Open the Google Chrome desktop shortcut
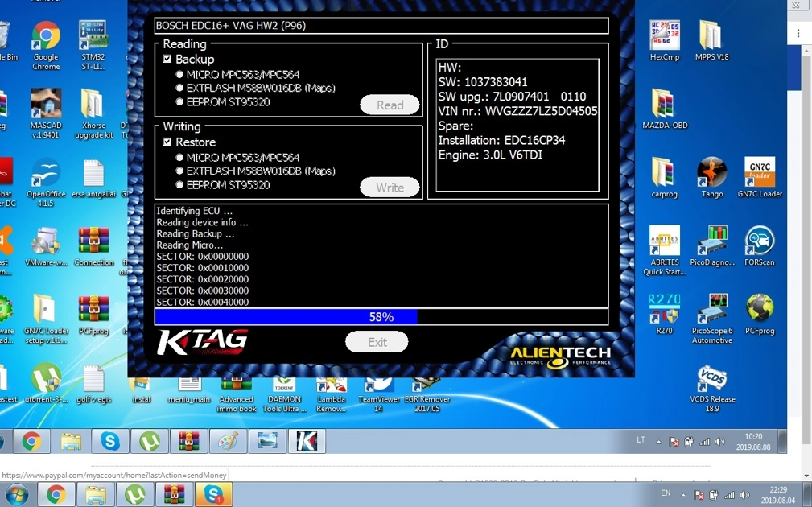The image size is (812, 507). click(x=46, y=46)
